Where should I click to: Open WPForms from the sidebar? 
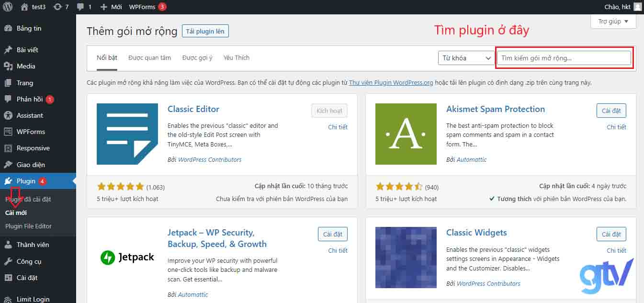(29, 131)
